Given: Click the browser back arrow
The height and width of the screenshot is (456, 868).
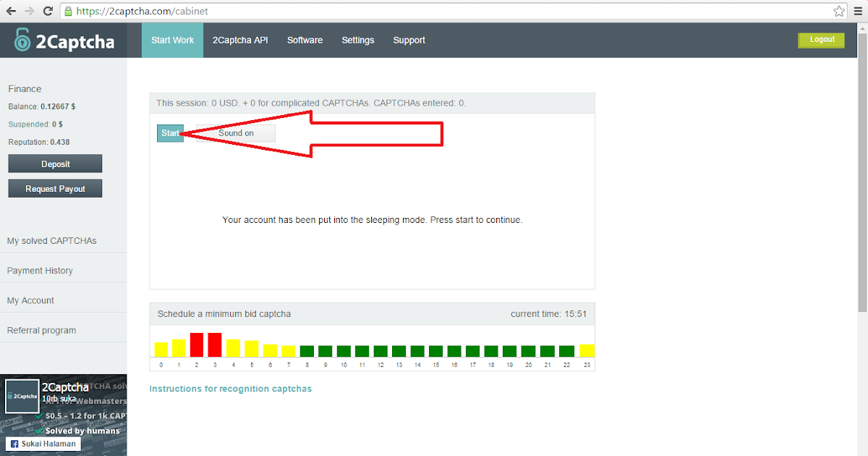Looking at the screenshot, I should click(x=12, y=12).
